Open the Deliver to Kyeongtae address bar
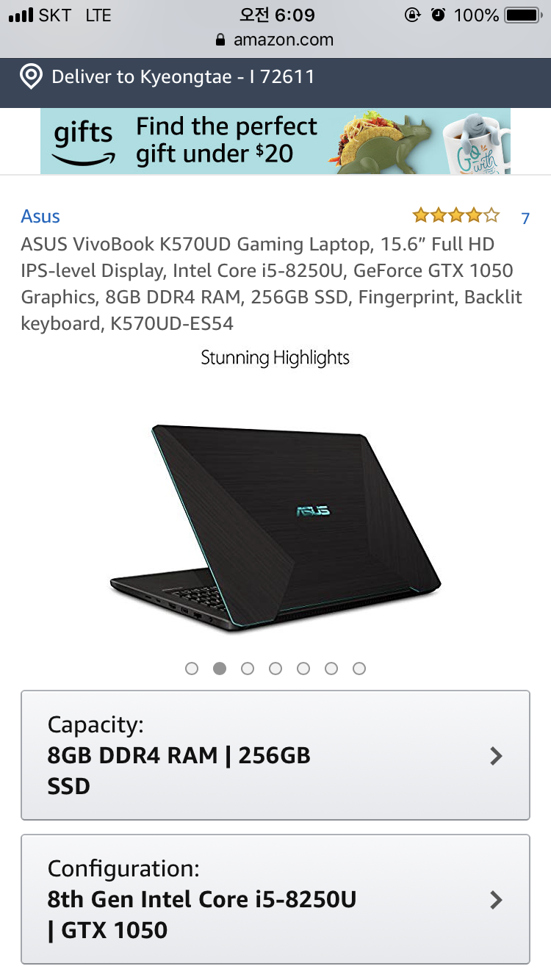The width and height of the screenshot is (551, 980). (x=275, y=76)
